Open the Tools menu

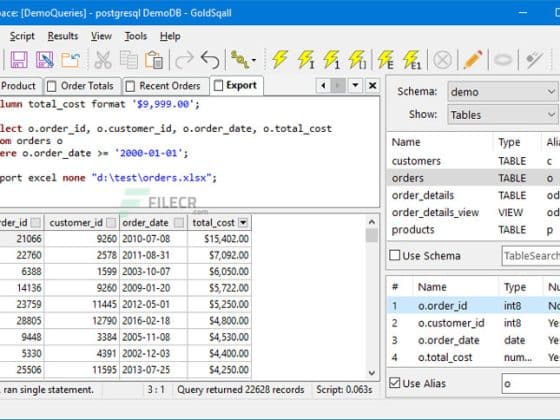[135, 36]
